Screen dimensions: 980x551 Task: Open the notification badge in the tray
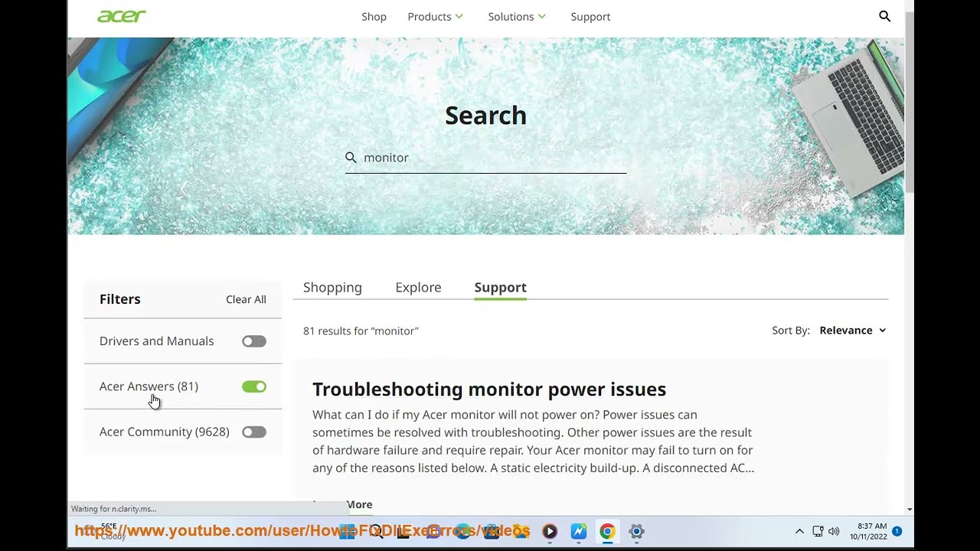tap(897, 531)
